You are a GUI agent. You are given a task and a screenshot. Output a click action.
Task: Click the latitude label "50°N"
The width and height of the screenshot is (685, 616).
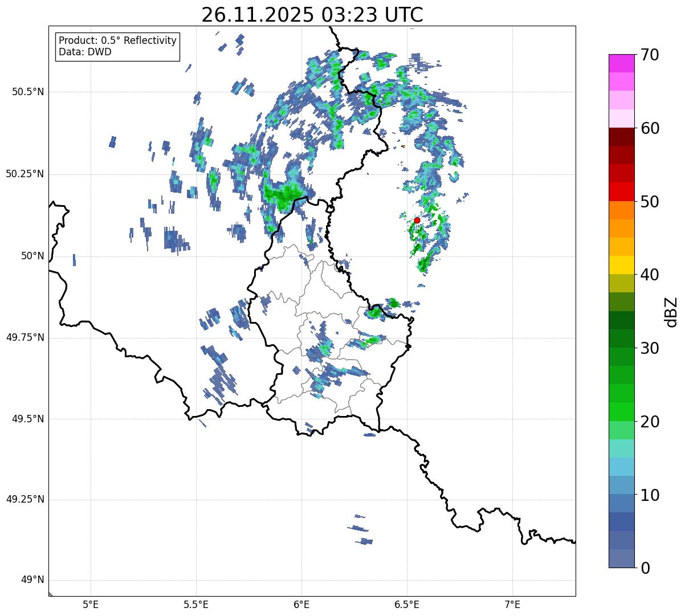[x=32, y=256]
